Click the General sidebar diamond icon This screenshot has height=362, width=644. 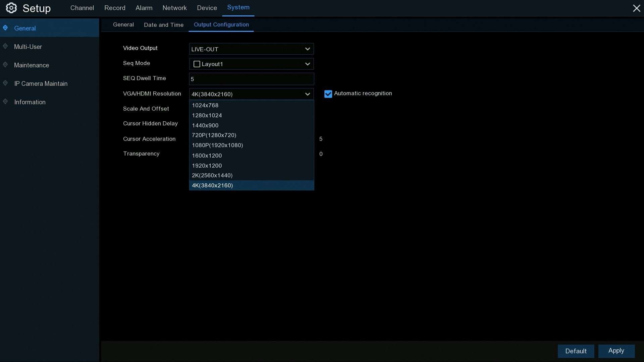(5, 28)
